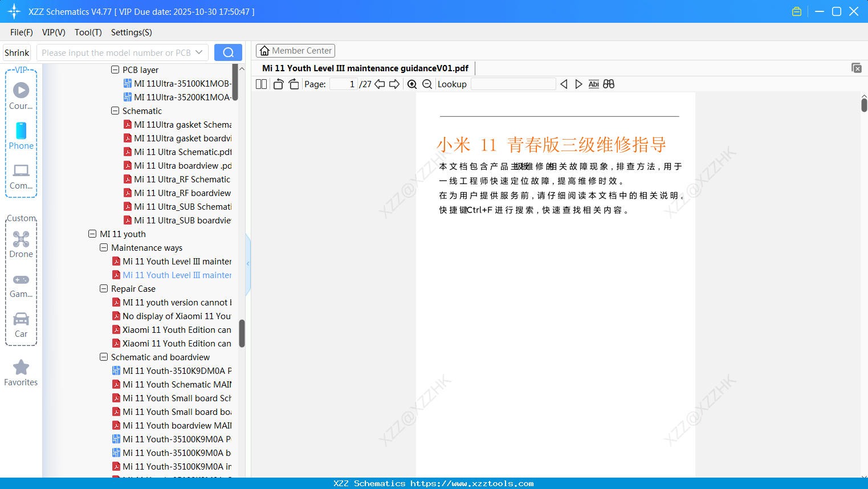Switch to two-page view mode
868x489 pixels.
261,84
